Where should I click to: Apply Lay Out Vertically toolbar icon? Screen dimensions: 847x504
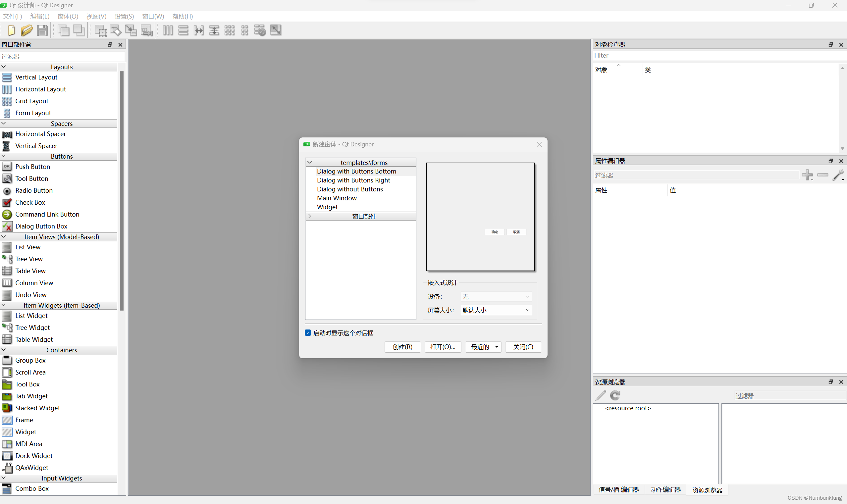(183, 30)
